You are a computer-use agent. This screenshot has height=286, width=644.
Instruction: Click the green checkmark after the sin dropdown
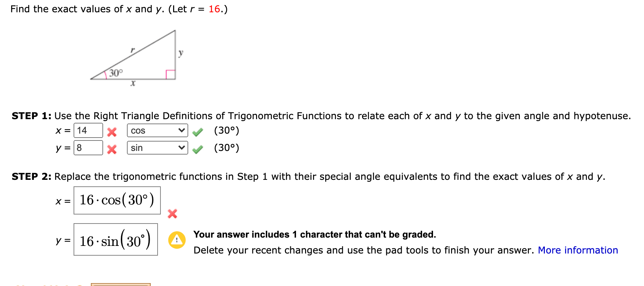click(198, 148)
